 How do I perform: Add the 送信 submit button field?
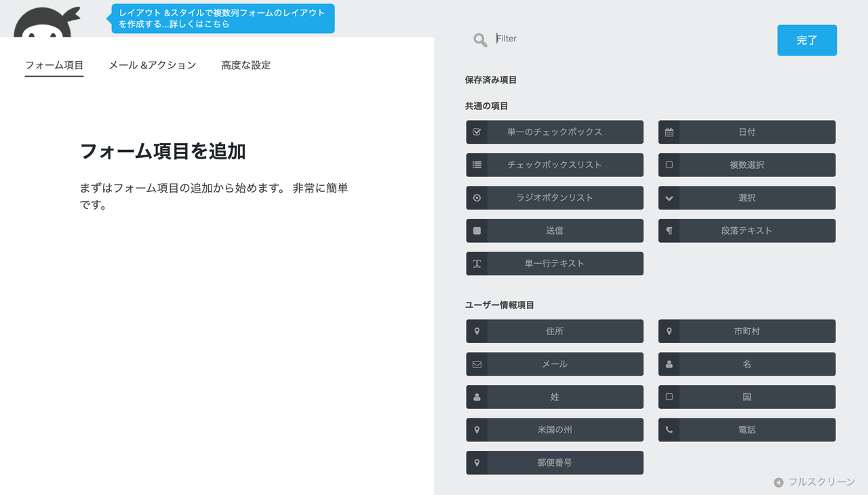[x=555, y=231]
